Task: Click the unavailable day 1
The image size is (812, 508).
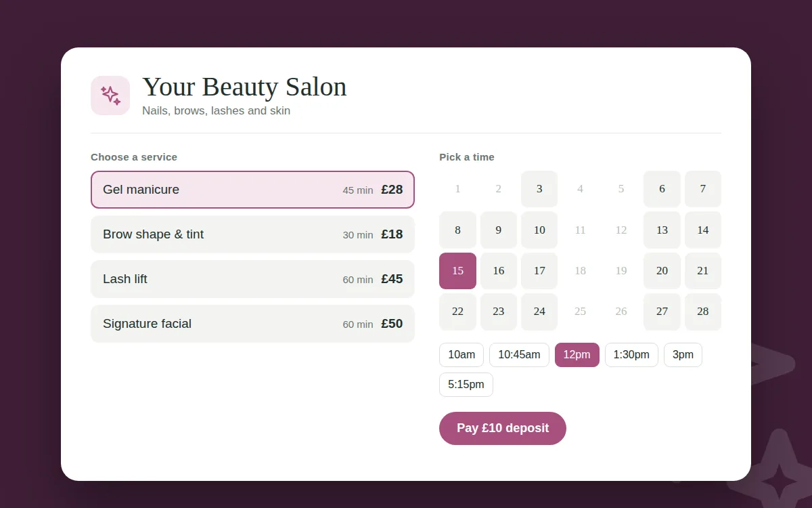Action: coord(457,189)
